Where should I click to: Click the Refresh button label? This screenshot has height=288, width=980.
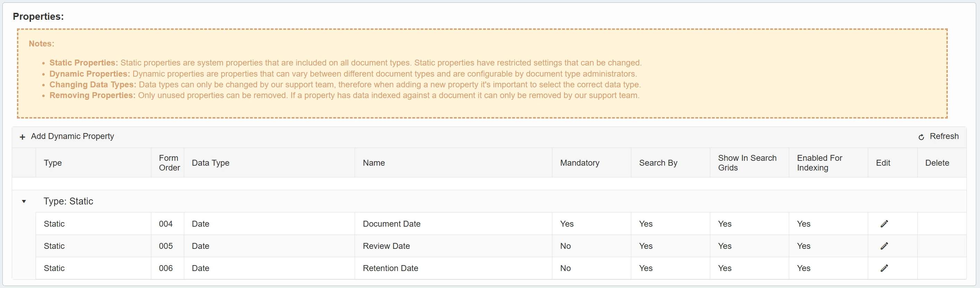point(944,137)
